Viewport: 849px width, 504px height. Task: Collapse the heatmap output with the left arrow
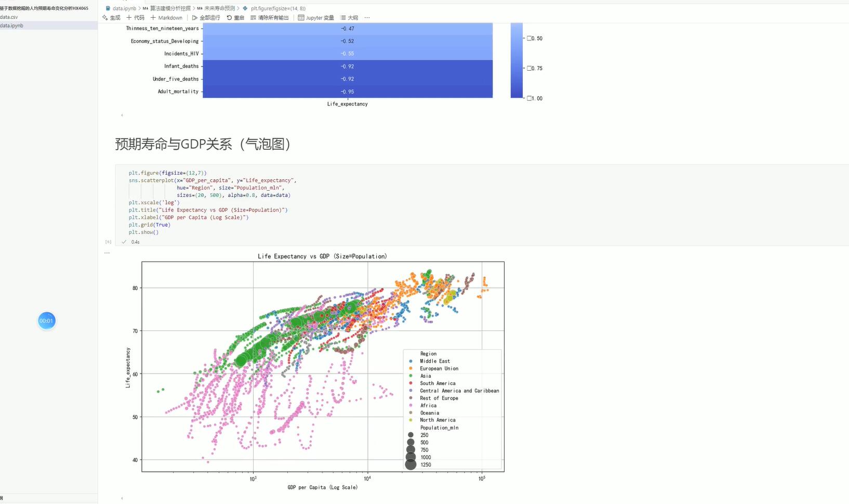click(122, 115)
